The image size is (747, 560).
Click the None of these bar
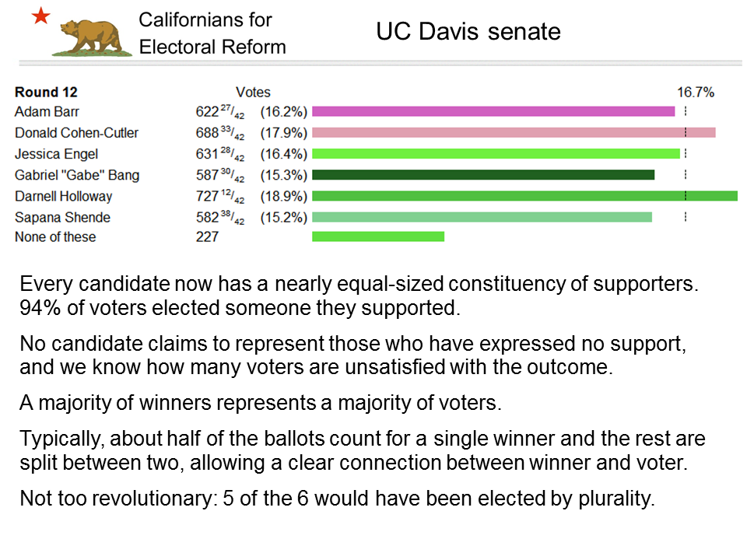point(378,236)
